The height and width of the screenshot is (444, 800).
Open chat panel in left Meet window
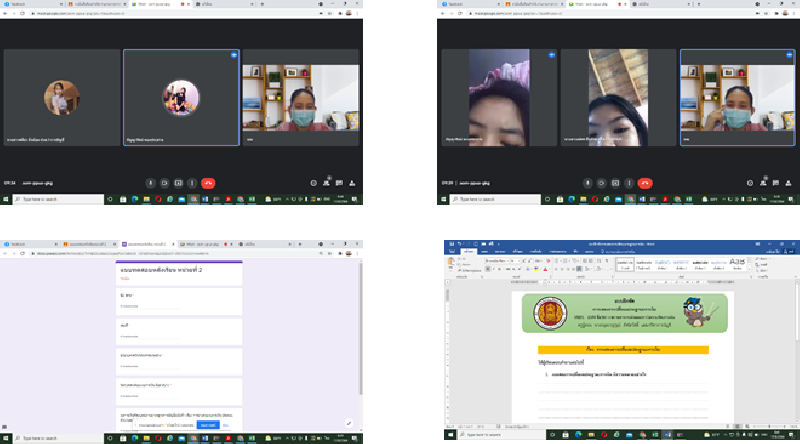click(340, 183)
